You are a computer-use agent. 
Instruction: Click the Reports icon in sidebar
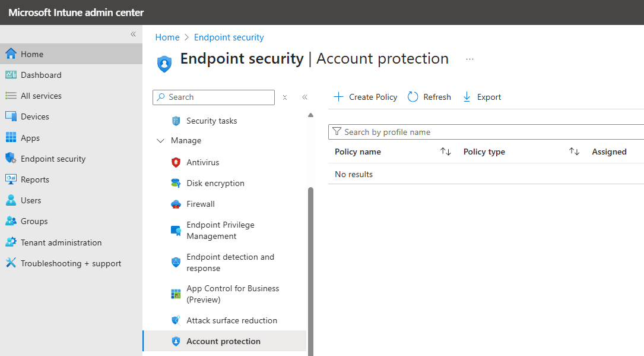click(x=11, y=179)
